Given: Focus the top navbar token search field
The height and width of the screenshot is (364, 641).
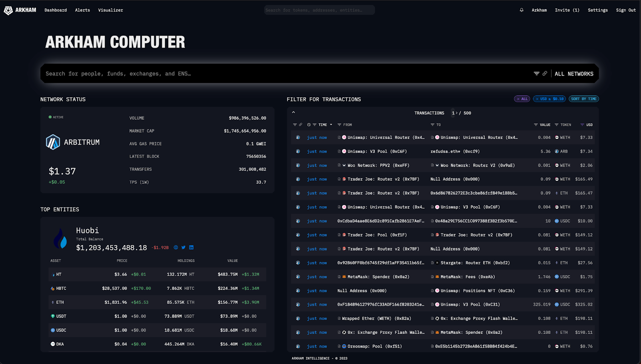Looking at the screenshot, I should pos(319,10).
